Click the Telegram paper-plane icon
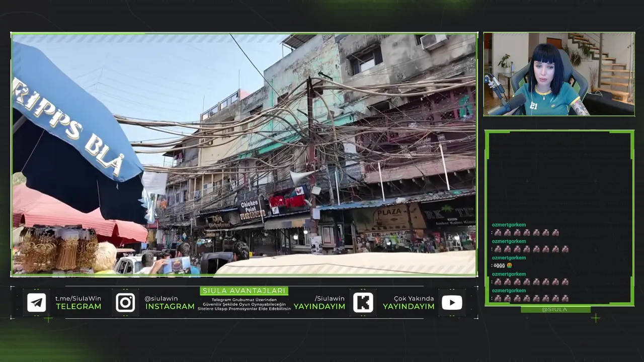The height and width of the screenshot is (362, 644). 37,303
